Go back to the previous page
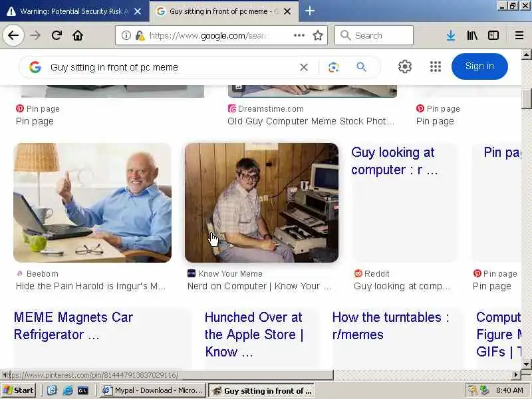532x399 pixels. [x=13, y=35]
